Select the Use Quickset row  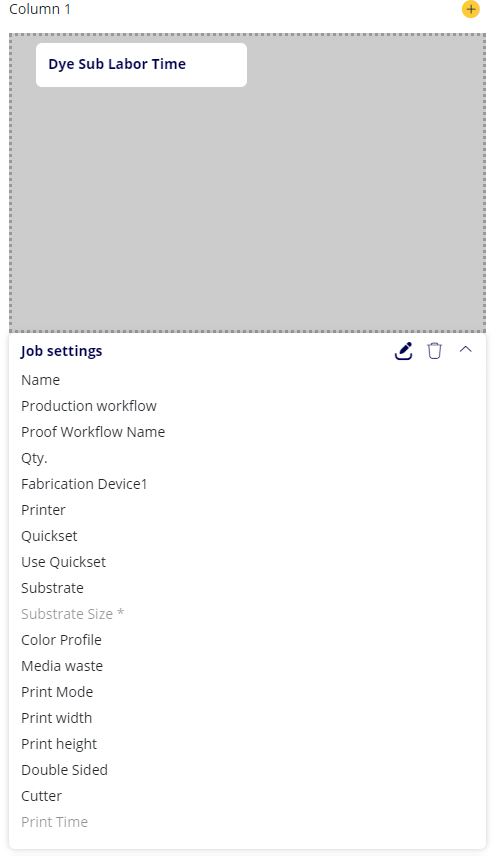tap(63, 562)
